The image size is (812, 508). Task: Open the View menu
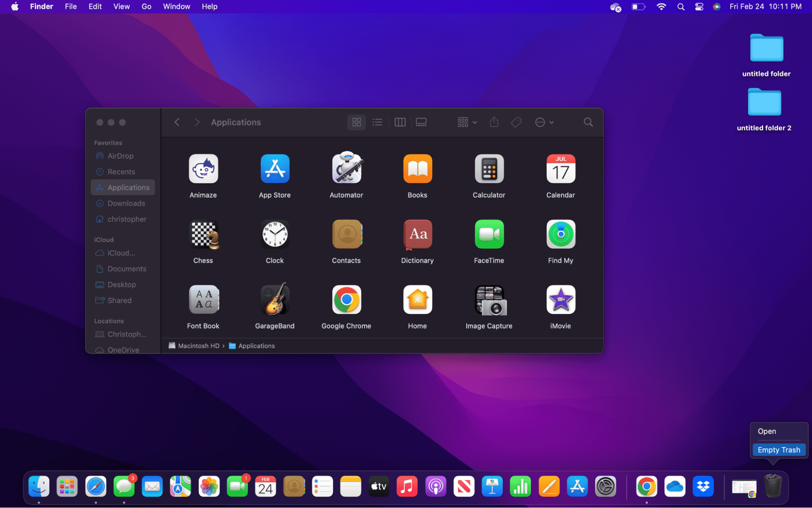[121, 7]
